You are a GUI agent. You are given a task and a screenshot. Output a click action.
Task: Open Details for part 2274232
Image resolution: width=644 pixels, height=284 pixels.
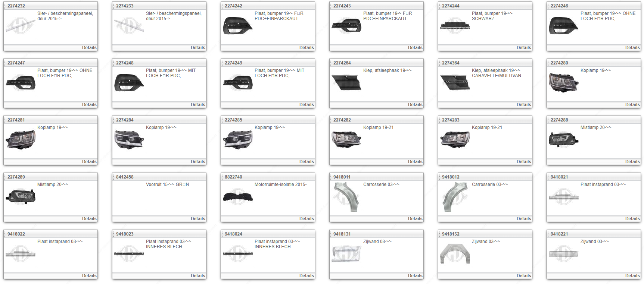pyautogui.click(x=89, y=48)
